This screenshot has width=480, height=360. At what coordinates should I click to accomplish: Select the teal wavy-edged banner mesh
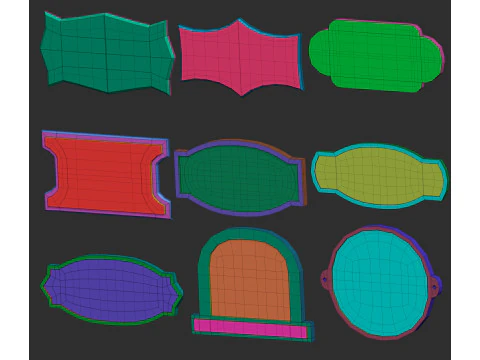(x=107, y=53)
